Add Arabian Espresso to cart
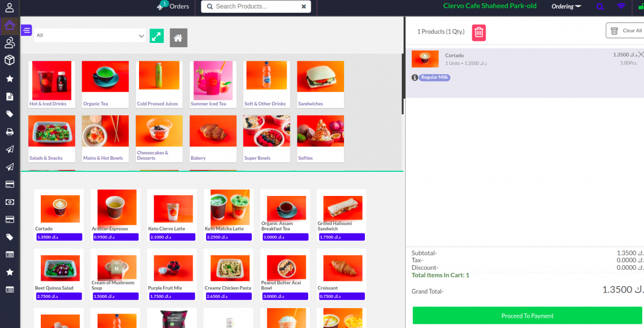644x328 pixels. coord(115,215)
